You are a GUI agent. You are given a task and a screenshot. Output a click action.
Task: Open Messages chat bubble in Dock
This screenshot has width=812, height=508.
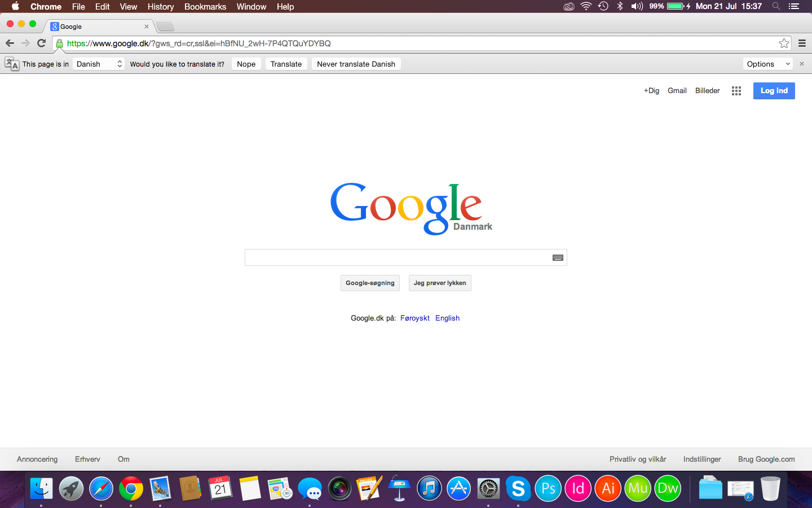[x=310, y=488]
